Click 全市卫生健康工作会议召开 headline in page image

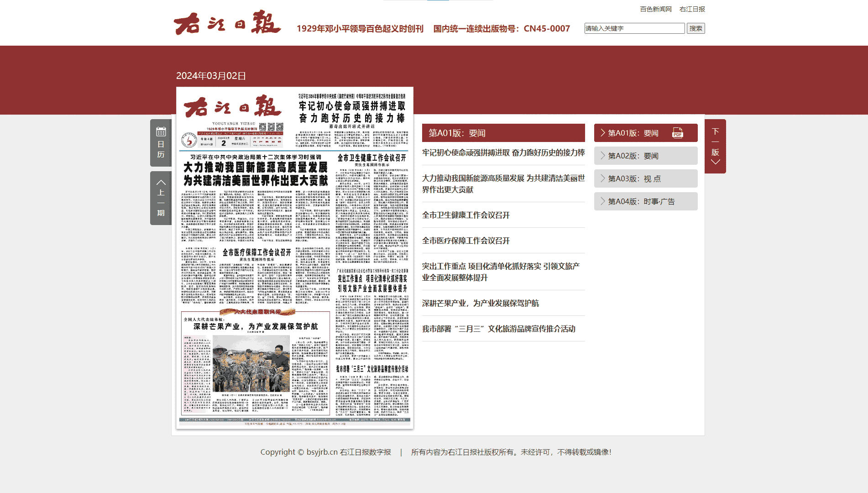point(372,158)
